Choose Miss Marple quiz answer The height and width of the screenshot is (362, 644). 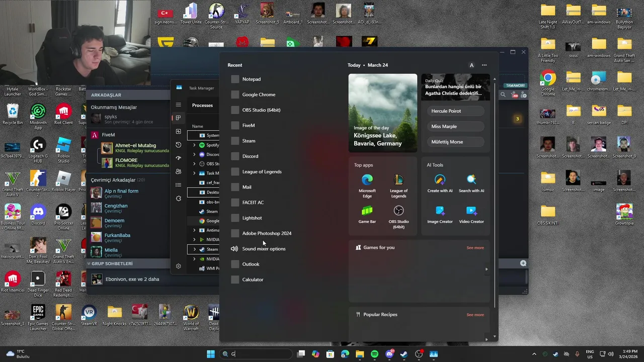click(x=456, y=127)
